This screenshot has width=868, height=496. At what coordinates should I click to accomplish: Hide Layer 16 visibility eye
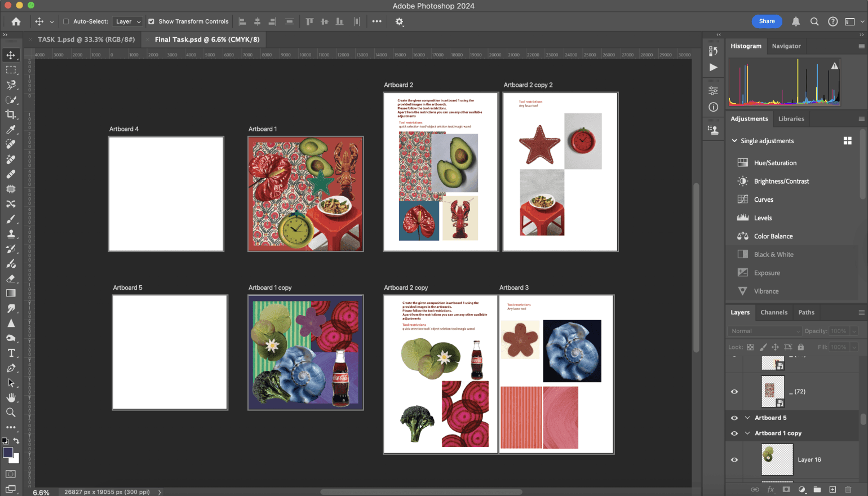pos(734,460)
